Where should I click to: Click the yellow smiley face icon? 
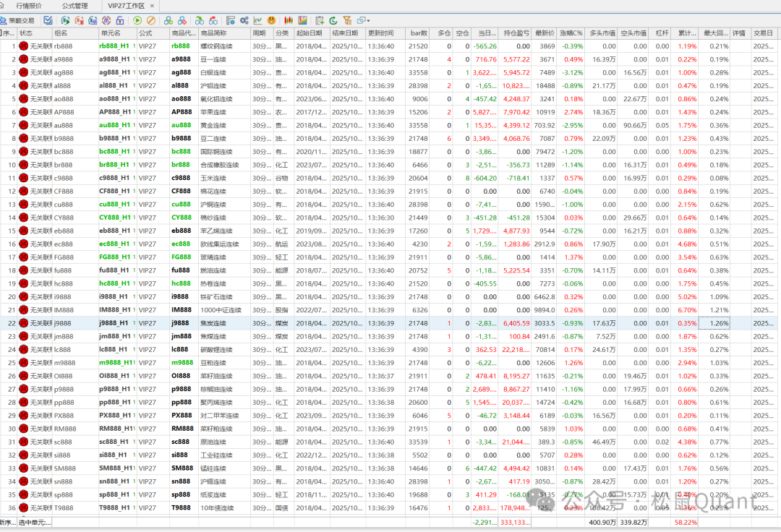click(271, 20)
